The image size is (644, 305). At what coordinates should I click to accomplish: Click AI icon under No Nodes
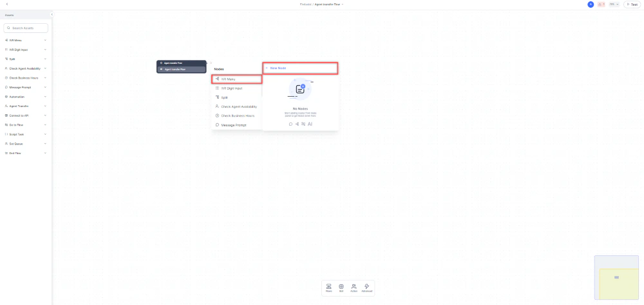coord(310,124)
